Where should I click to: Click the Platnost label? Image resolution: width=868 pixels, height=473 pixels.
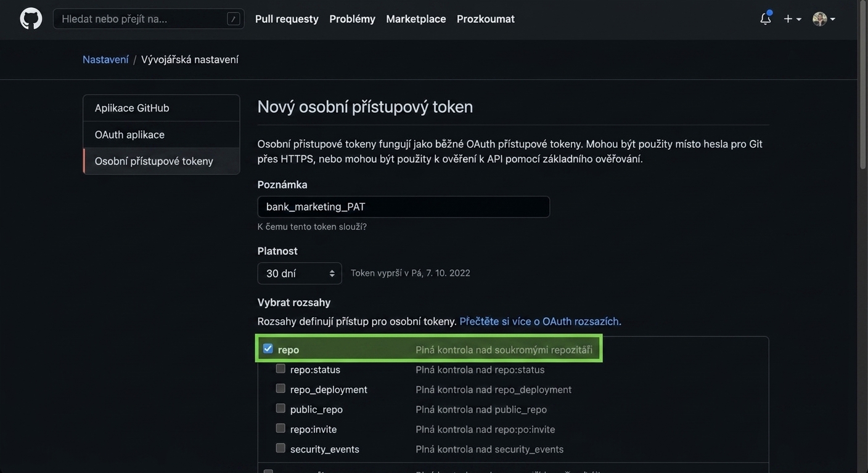click(277, 251)
